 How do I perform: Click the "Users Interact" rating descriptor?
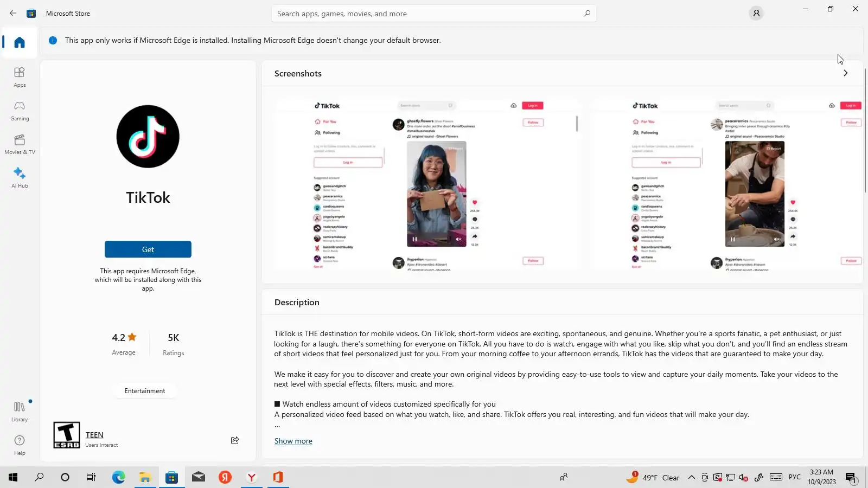point(101,445)
